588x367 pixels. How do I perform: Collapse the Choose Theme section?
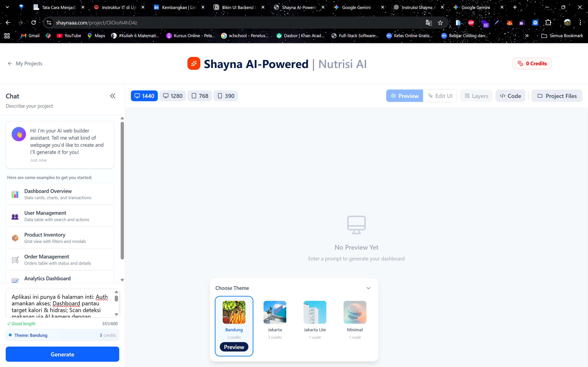368,288
